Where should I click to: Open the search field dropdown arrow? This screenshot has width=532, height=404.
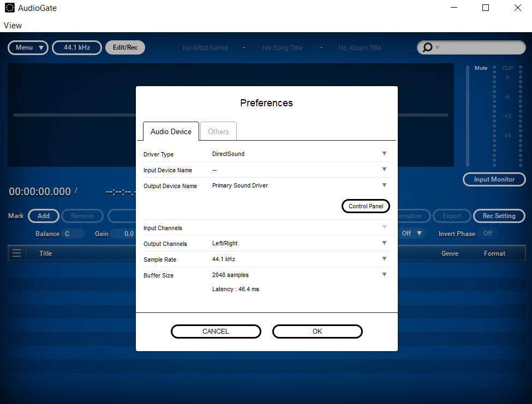coord(437,47)
